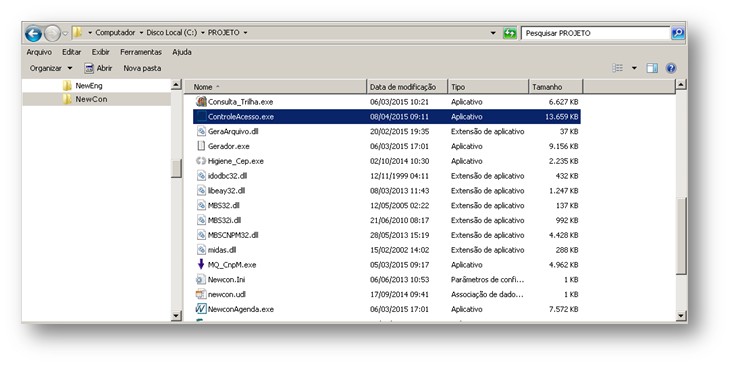Viewport: 730px width, 366px height.
Task: Click MBS32.dll file icon
Action: click(201, 205)
